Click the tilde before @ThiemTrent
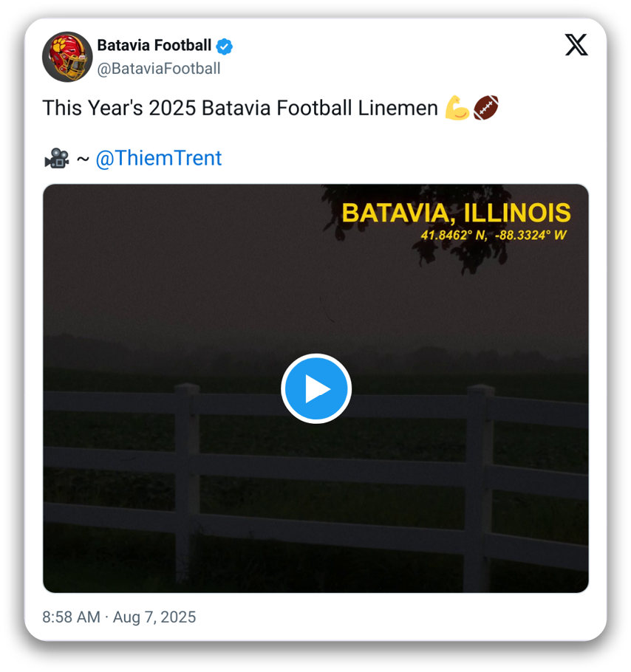631x672 pixels. [83, 158]
